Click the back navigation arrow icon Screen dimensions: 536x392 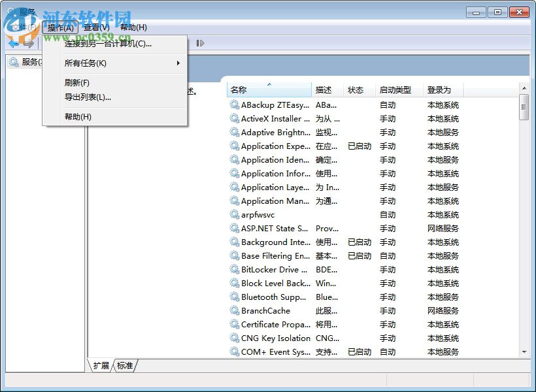(14, 43)
